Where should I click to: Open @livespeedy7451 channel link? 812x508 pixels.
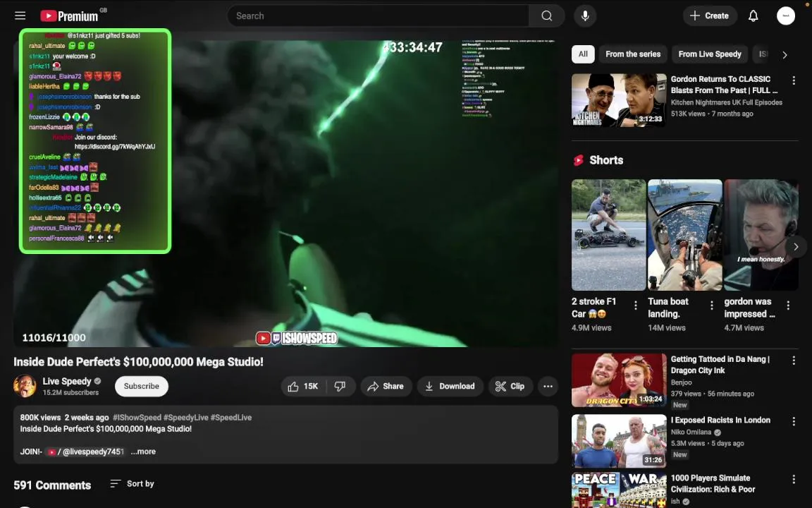[x=86, y=452]
